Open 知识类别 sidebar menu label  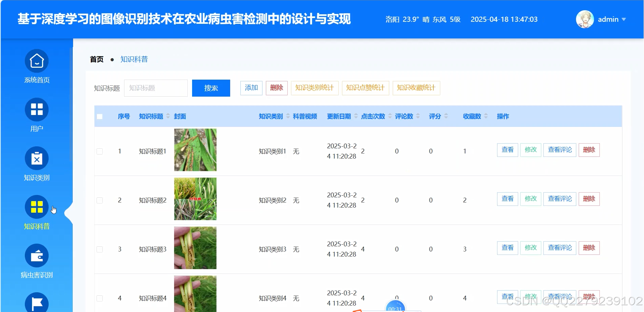pos(37,178)
